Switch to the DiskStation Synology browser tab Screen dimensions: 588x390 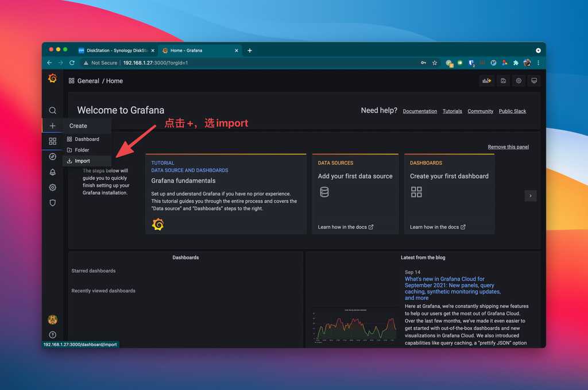(x=116, y=50)
